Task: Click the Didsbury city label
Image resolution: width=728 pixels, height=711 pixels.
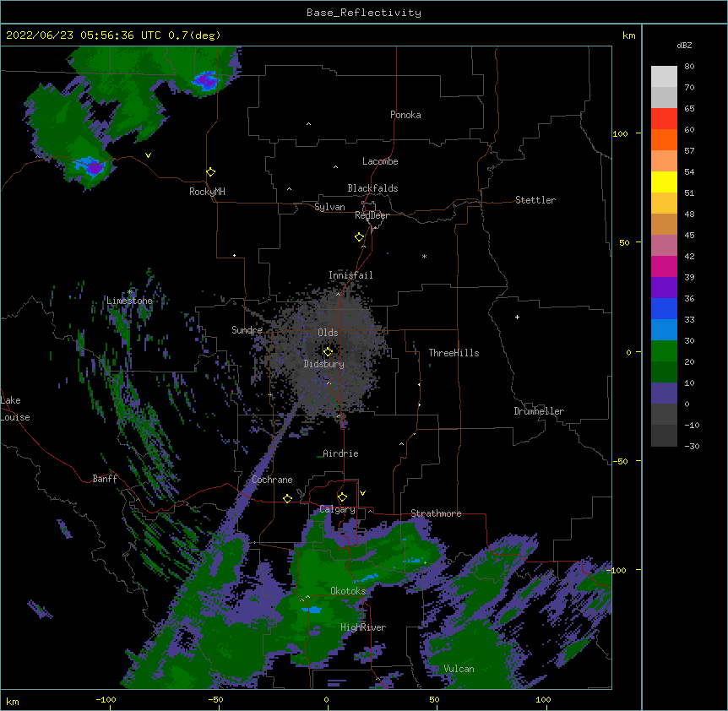Action: tap(324, 364)
